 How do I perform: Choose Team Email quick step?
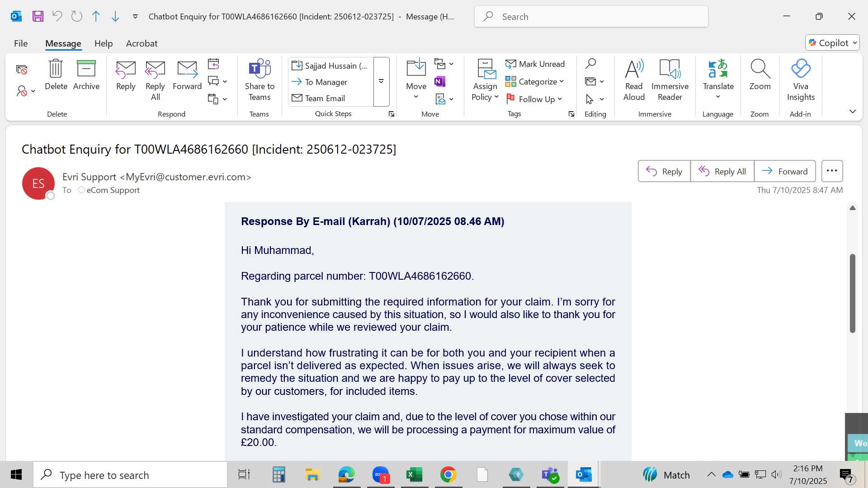330,98
